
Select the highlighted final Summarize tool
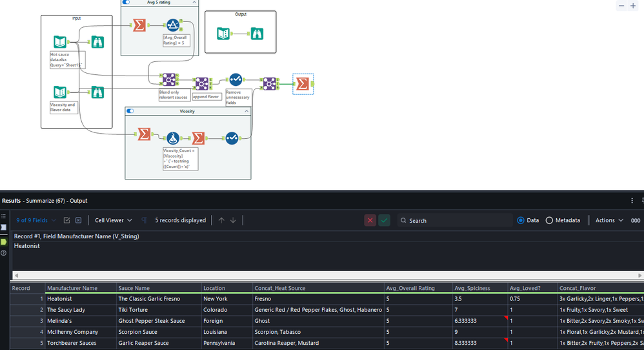(x=302, y=84)
